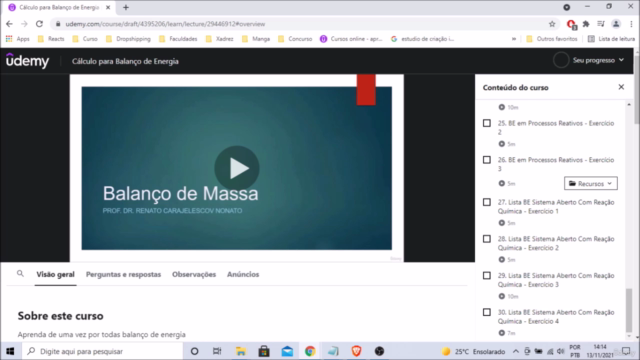
Task: Bookmark this page with the star icon
Action: (x=552, y=24)
